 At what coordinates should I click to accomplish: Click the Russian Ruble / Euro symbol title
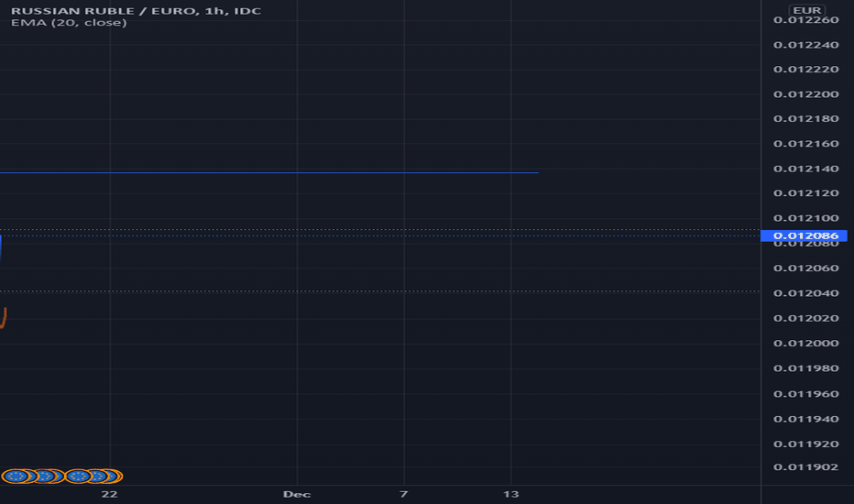tap(137, 11)
